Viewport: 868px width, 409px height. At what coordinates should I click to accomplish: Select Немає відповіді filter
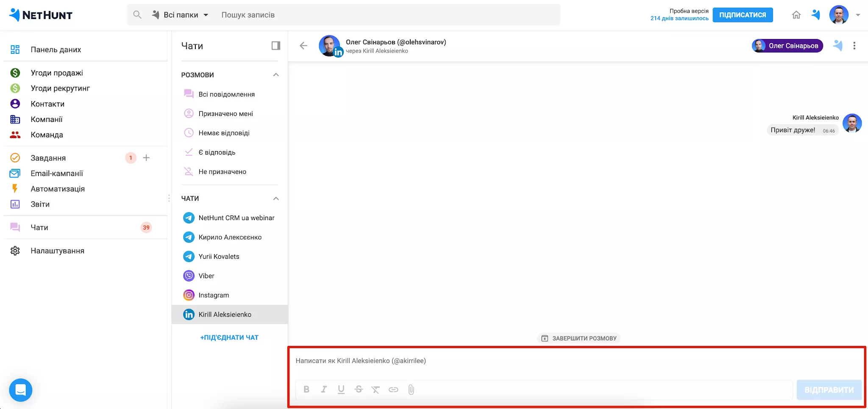tap(224, 133)
